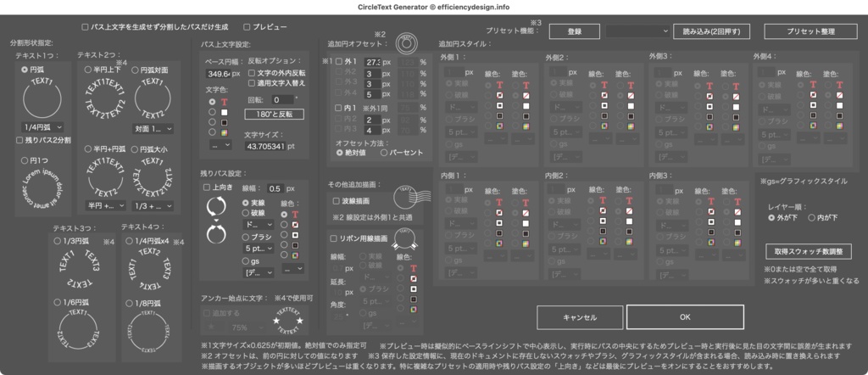Open the 1/4円弧 dropdown
This screenshot has height=375, width=868.
click(x=42, y=127)
